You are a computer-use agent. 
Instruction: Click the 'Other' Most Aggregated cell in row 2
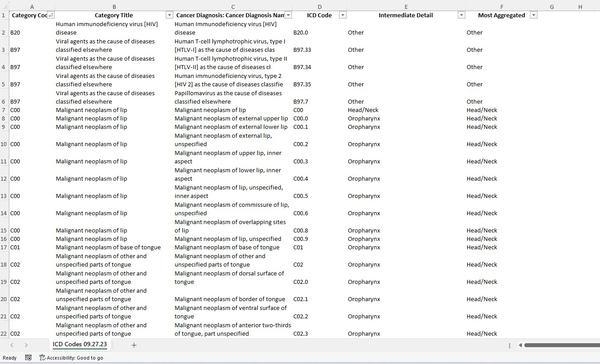(x=502, y=28)
